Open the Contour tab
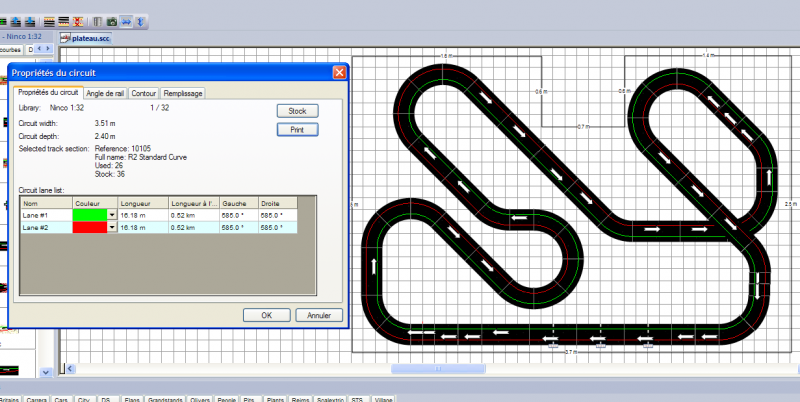 [x=143, y=93]
